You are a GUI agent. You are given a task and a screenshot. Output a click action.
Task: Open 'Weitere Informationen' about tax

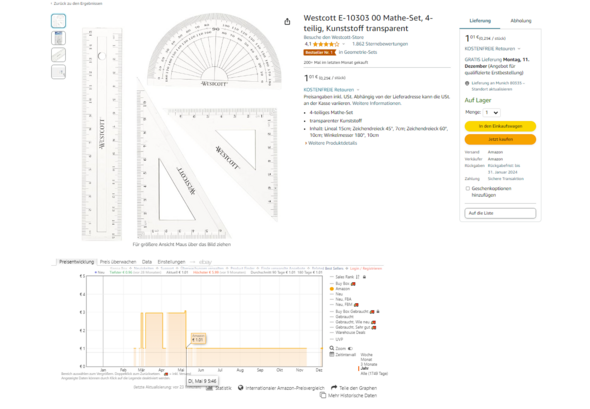pyautogui.click(x=377, y=103)
